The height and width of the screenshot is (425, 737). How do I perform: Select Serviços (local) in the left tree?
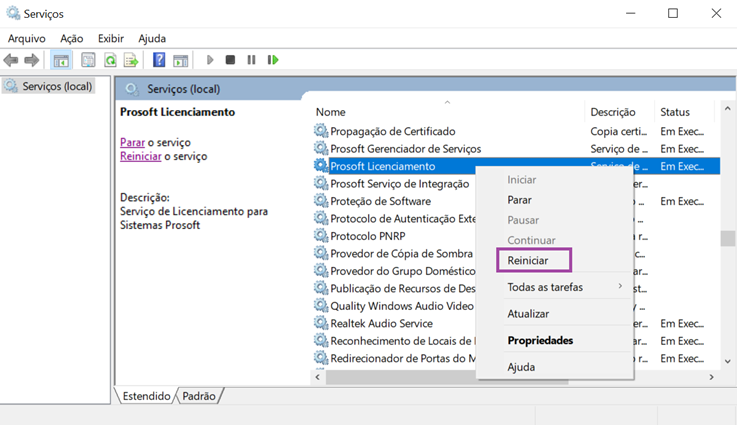pos(49,86)
